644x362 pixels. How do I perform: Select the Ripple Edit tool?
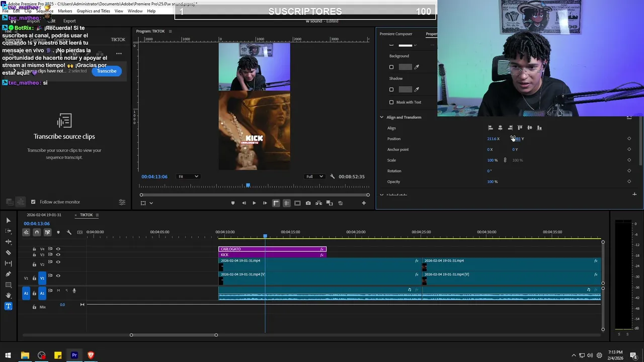pos(8,242)
